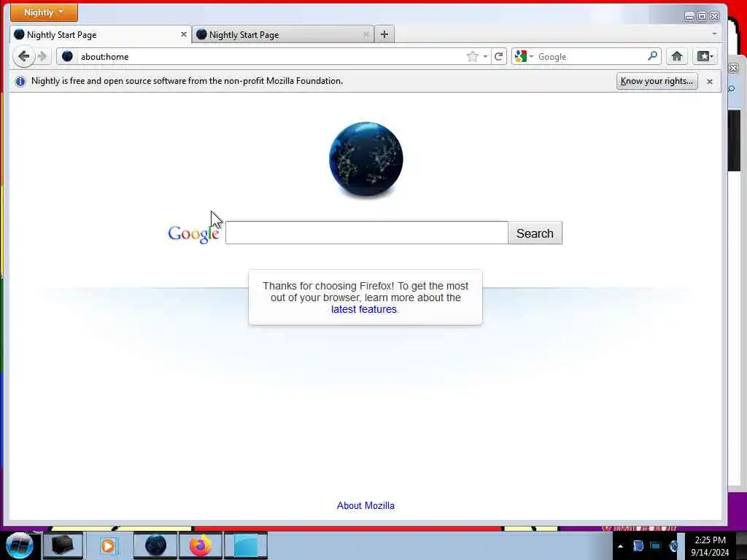Click the network tray icon

656,546
